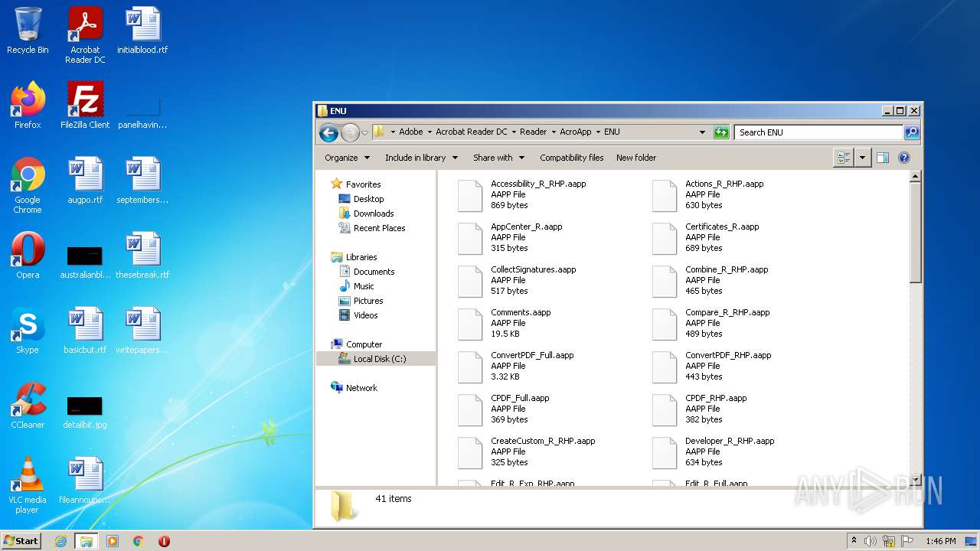Change the view layout icon
The height and width of the screenshot is (551, 980).
click(844, 158)
